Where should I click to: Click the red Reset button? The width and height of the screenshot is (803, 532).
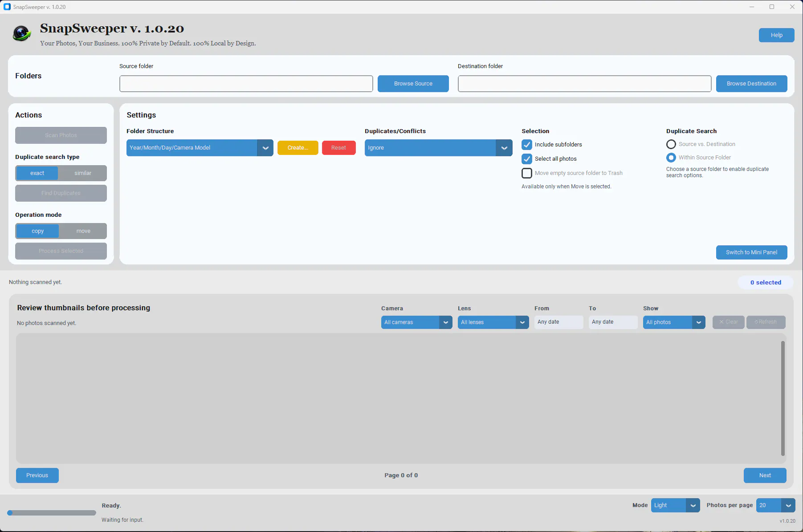pyautogui.click(x=338, y=148)
